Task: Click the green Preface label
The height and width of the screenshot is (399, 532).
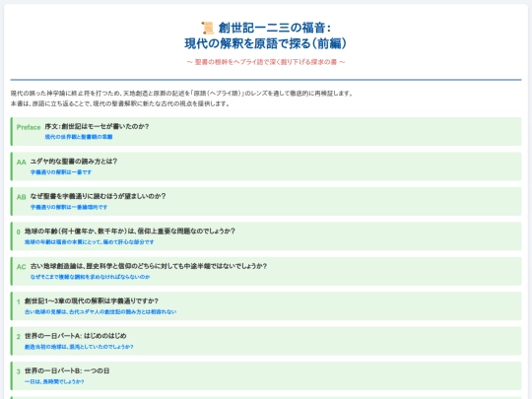Action: tap(29, 127)
